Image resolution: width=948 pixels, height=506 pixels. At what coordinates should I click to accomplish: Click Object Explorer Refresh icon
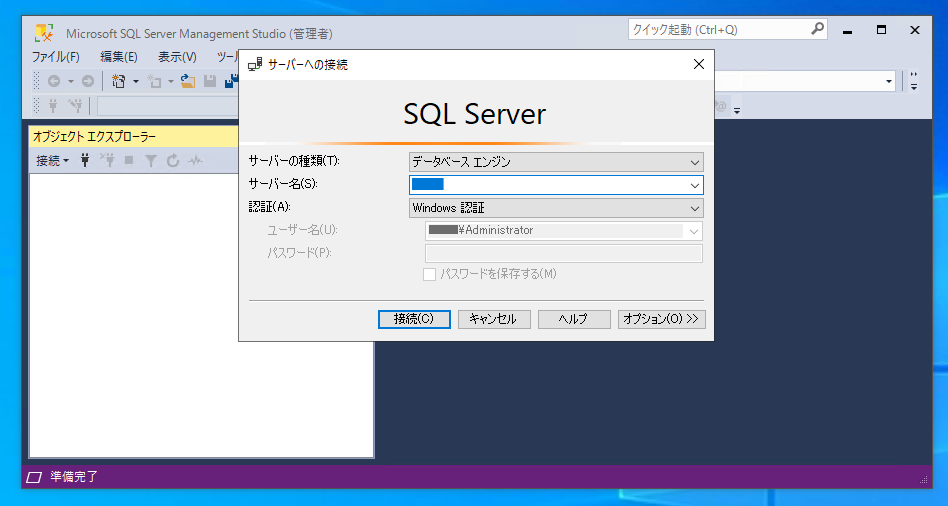click(173, 160)
